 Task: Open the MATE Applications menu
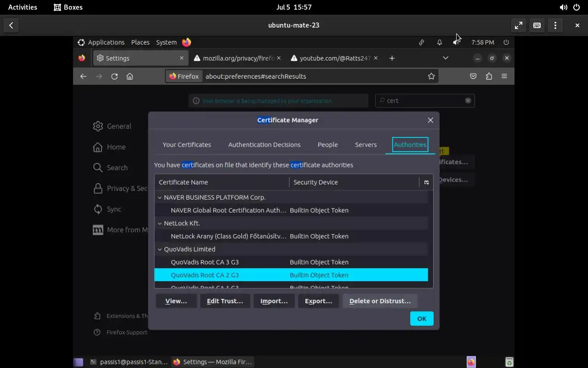point(101,42)
